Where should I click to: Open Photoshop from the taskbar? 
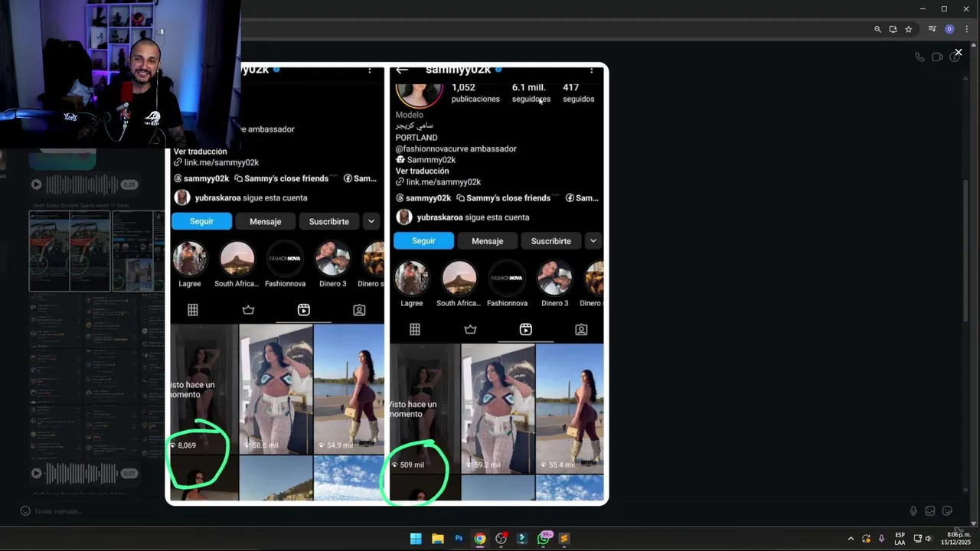pos(459,539)
